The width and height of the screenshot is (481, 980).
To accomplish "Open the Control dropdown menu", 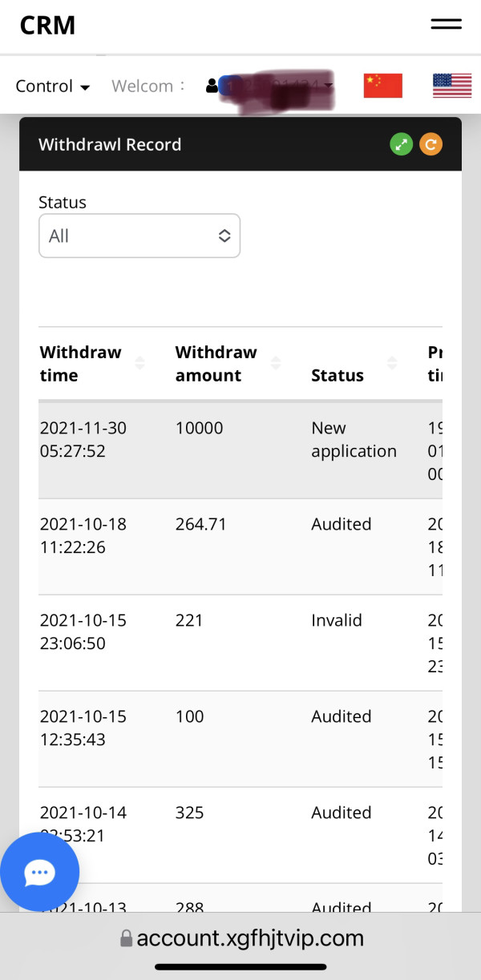I will point(53,86).
